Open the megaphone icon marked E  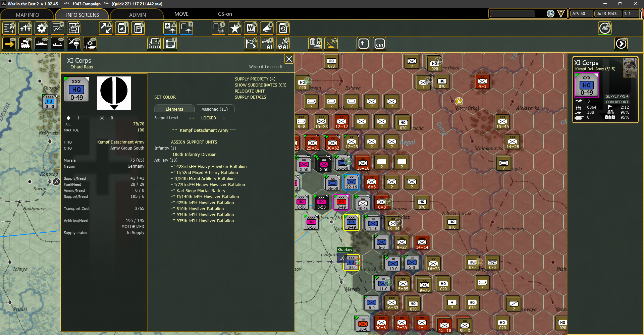[x=267, y=28]
